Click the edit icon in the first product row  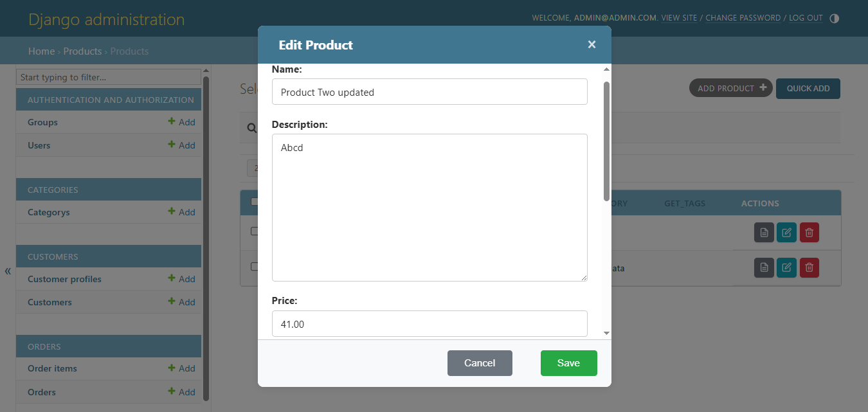tap(786, 233)
